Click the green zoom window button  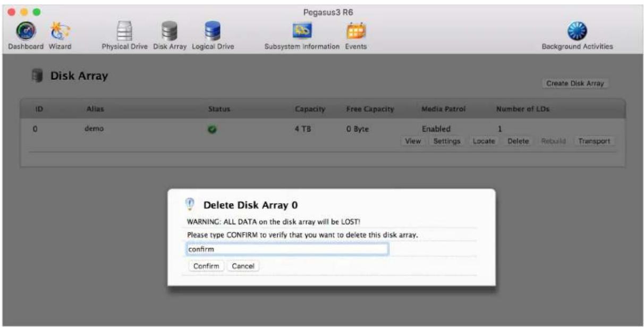pyautogui.click(x=37, y=11)
